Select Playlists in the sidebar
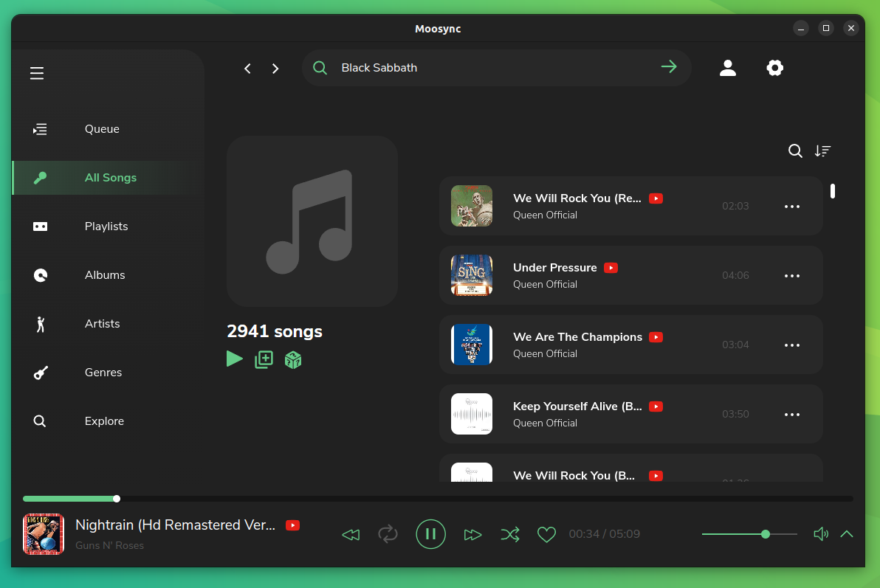The width and height of the screenshot is (880, 588). click(106, 226)
